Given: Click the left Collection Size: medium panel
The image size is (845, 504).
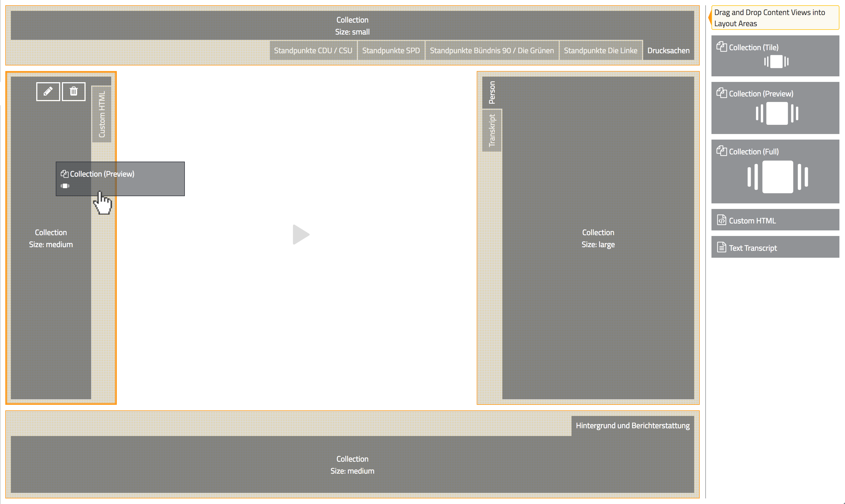Looking at the screenshot, I should click(51, 238).
